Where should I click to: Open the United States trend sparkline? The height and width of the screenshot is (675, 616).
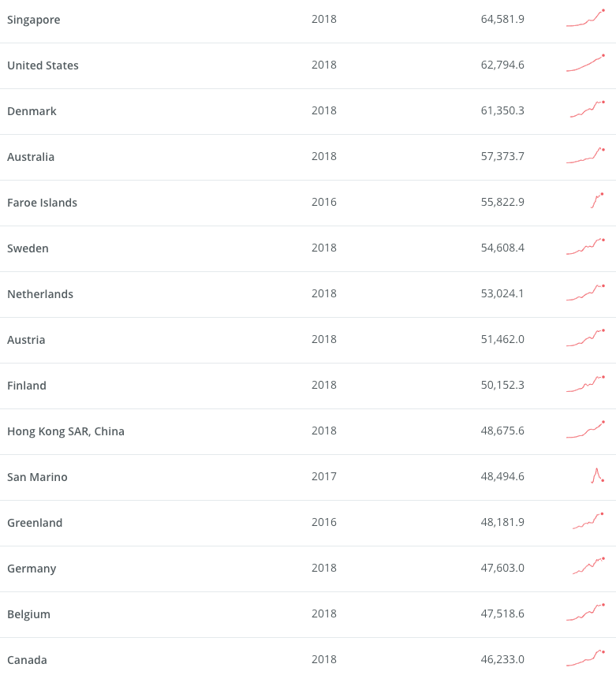tap(585, 65)
